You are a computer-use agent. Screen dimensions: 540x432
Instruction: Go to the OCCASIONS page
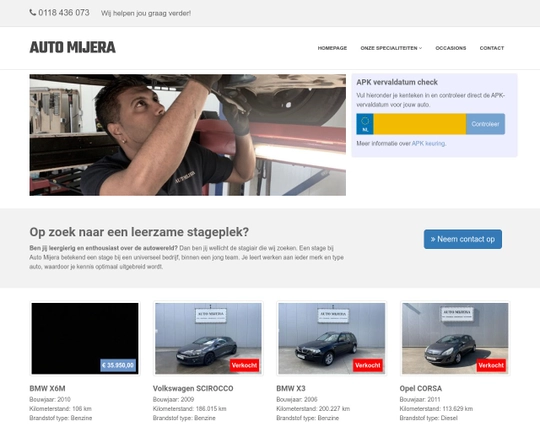point(450,48)
